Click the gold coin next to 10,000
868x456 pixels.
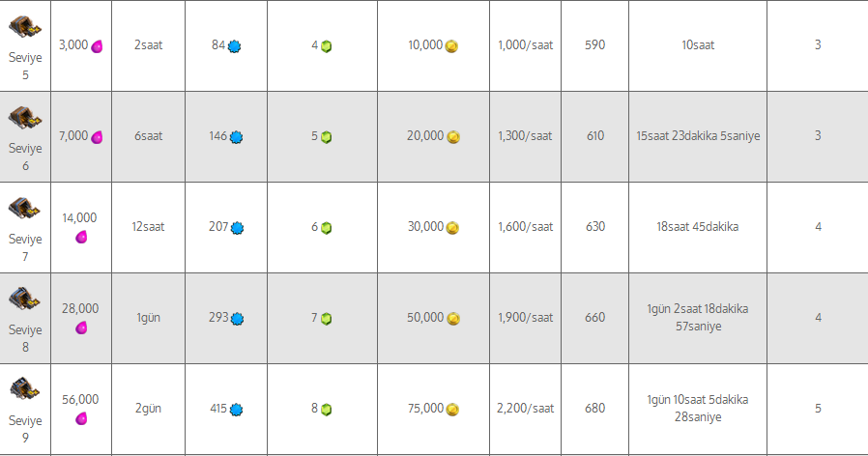[451, 46]
